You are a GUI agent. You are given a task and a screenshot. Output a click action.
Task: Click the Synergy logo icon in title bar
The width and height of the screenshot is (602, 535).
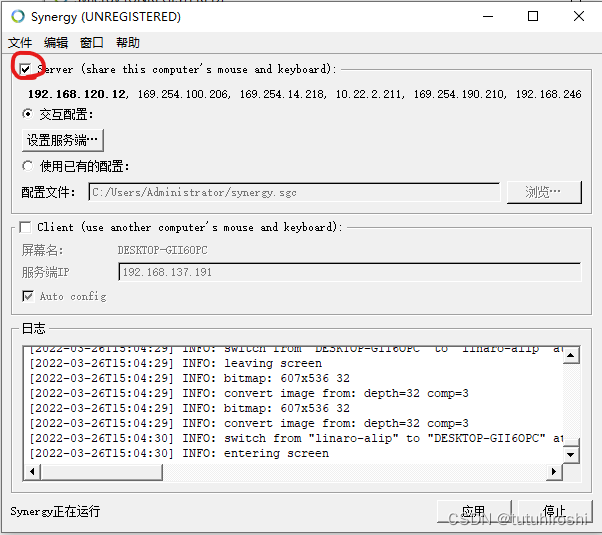tap(18, 17)
